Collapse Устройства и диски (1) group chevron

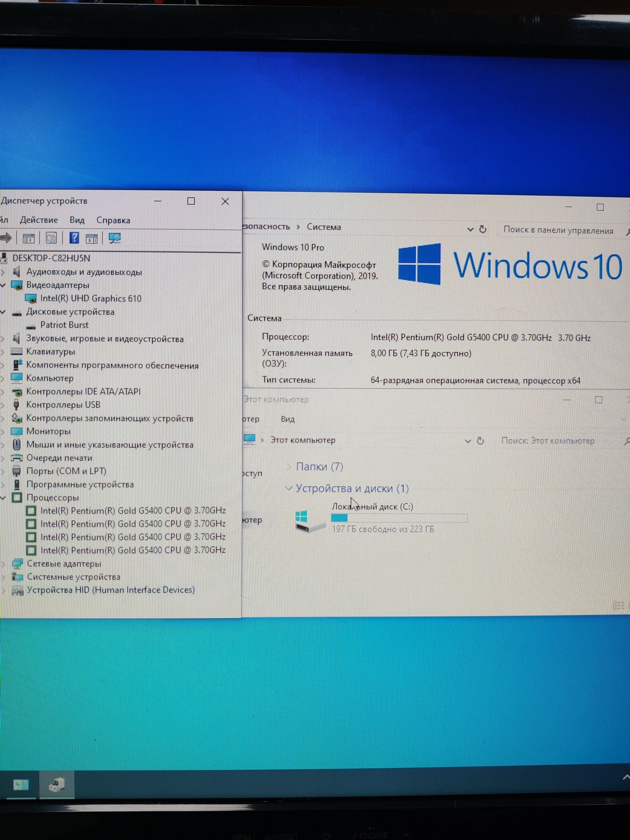[x=289, y=488]
